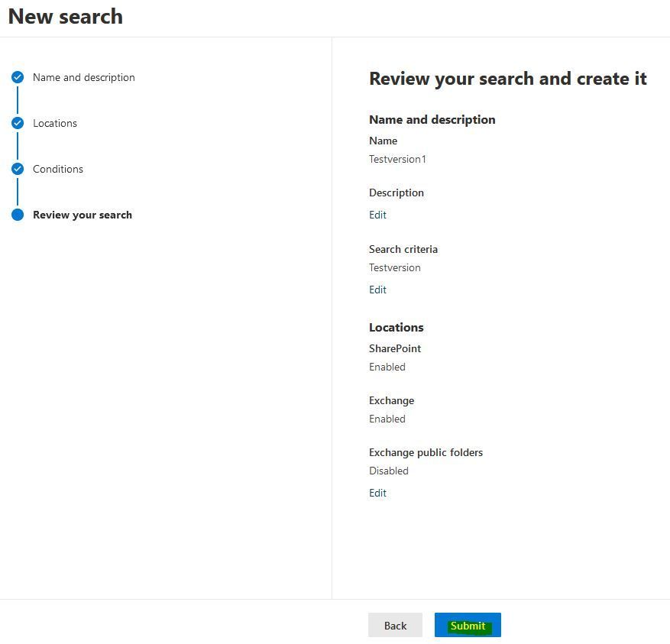Viewport: 670px width, 644px height.
Task: Go to the Conditions wizard step
Action: (x=58, y=169)
